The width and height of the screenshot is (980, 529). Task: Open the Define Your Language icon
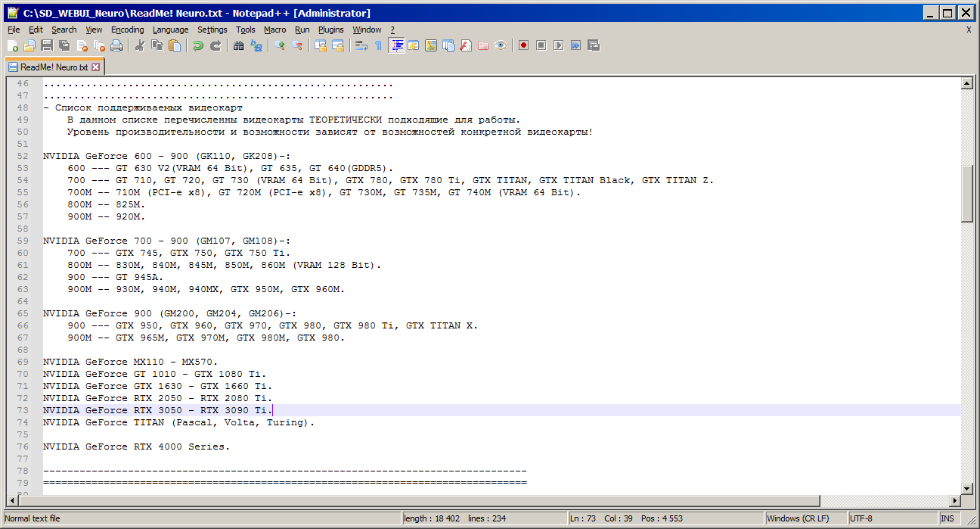(414, 45)
